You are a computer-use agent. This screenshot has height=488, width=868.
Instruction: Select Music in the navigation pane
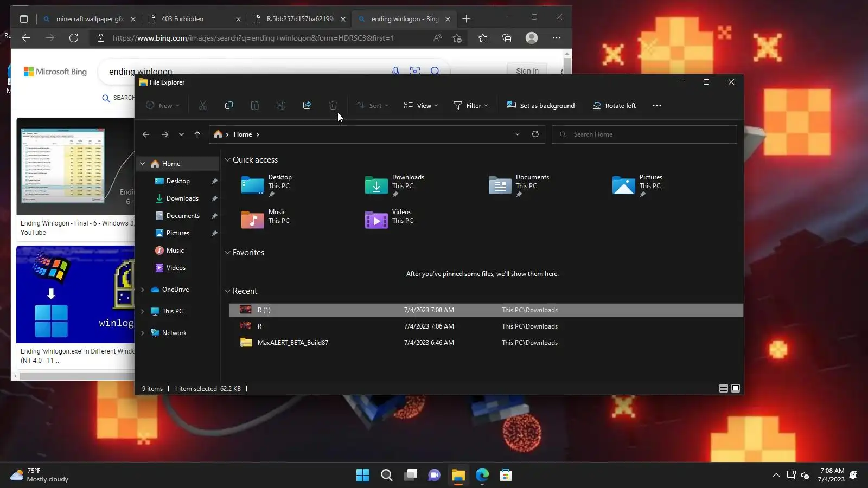point(175,251)
